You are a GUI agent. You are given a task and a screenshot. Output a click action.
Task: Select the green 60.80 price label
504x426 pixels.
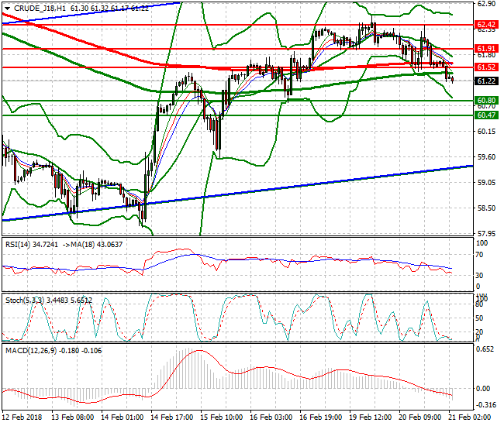click(x=486, y=101)
